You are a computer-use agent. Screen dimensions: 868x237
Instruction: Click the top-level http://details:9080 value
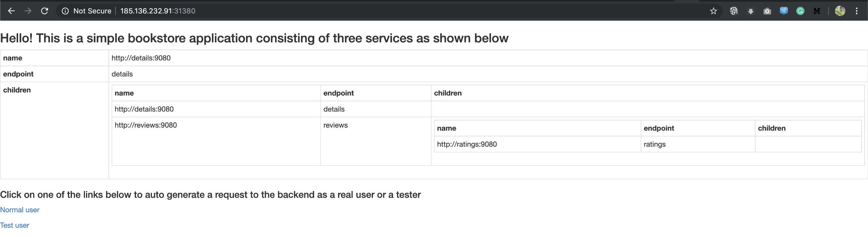click(141, 58)
